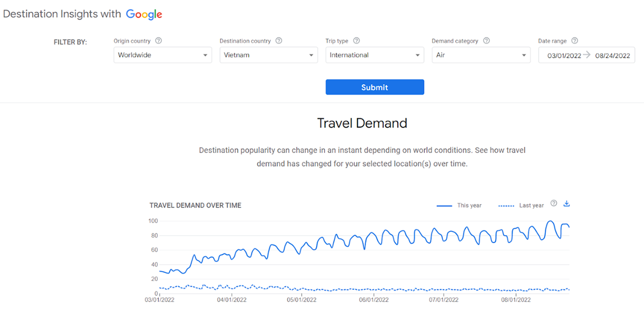
Task: Expand the Trip type International dropdown
Action: coord(375,55)
